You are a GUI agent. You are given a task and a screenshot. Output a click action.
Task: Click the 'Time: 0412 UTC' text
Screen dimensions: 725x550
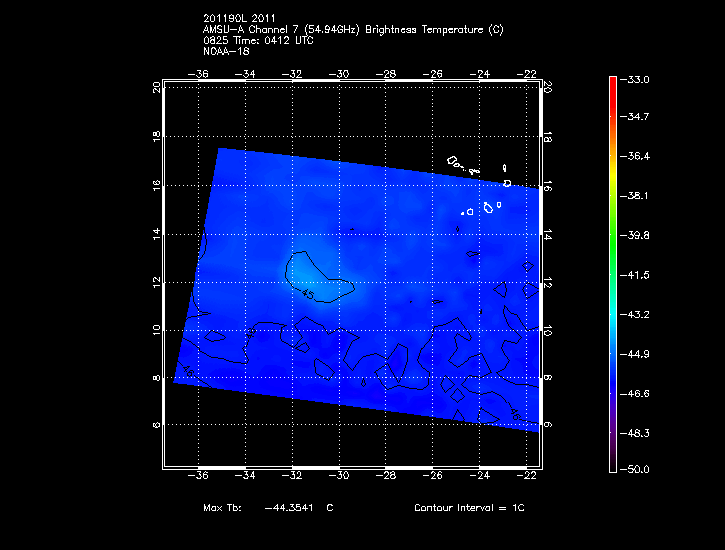point(270,40)
